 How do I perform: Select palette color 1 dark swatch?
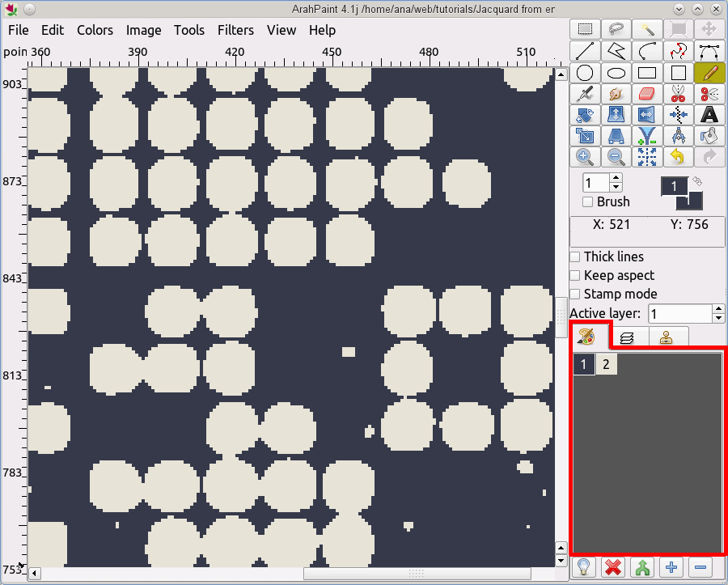coord(583,364)
